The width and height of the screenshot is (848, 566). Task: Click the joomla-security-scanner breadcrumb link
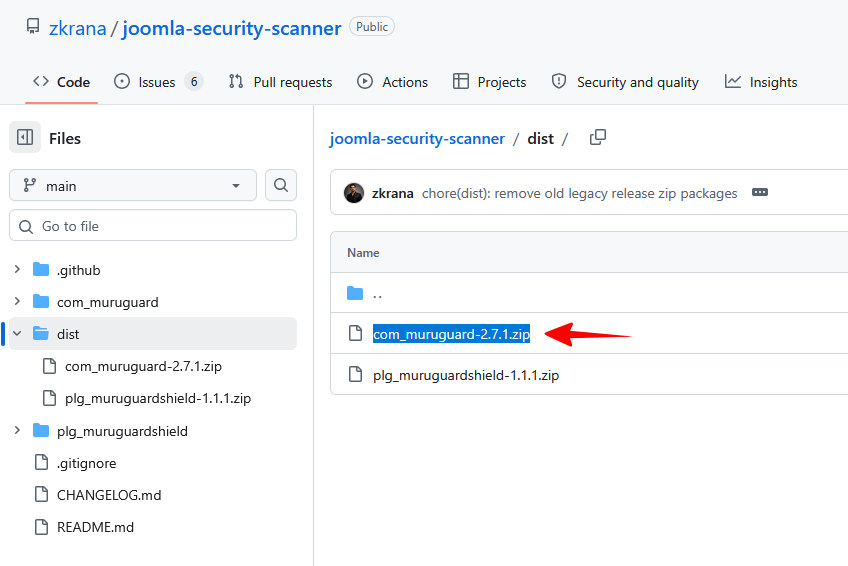pyautogui.click(x=417, y=138)
